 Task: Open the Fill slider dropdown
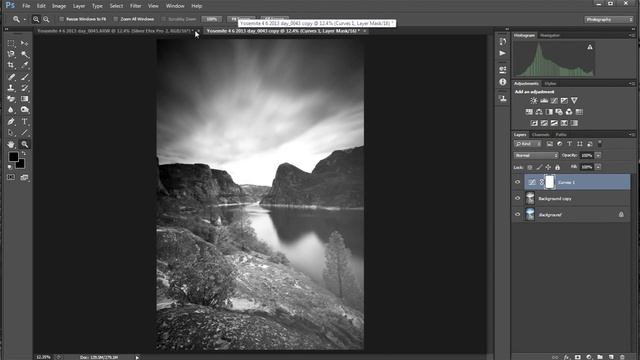(598, 167)
